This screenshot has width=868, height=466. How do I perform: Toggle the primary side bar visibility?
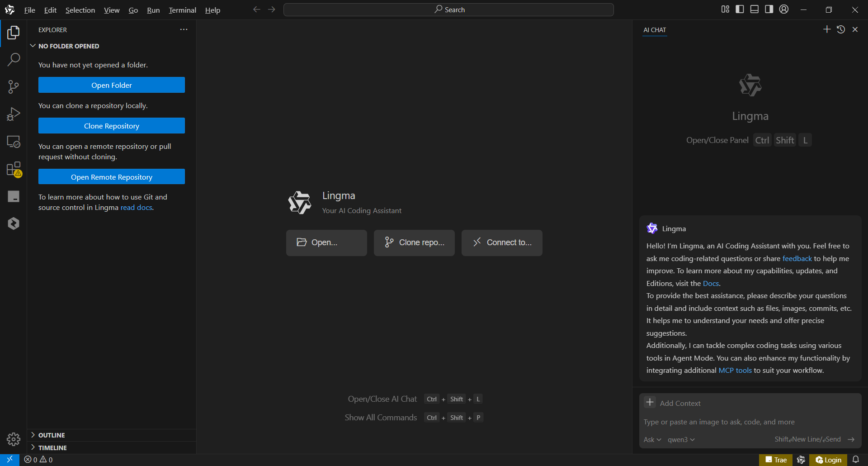[740, 10]
